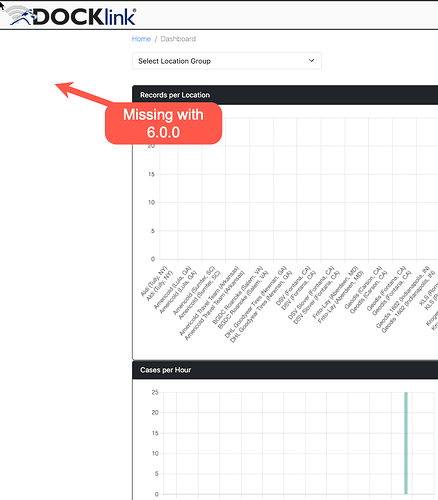Click the Dashboard breadcrumb text
Image resolution: width=438 pixels, height=500 pixels.
coord(178,39)
